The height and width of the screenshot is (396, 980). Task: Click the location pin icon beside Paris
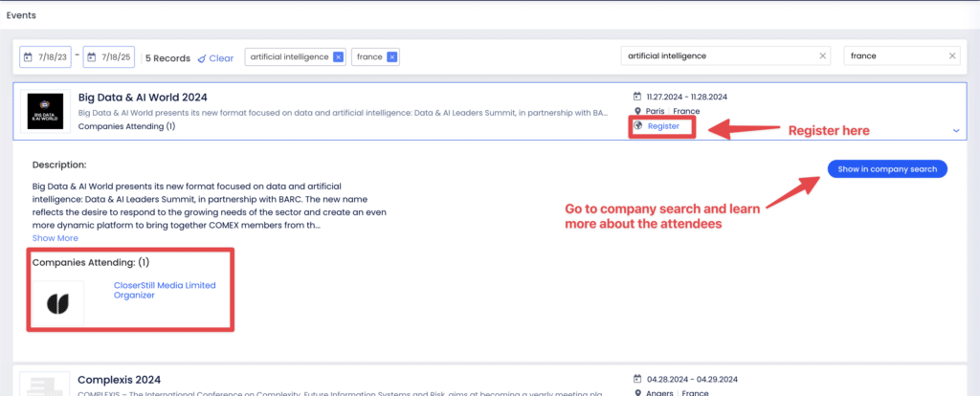637,111
